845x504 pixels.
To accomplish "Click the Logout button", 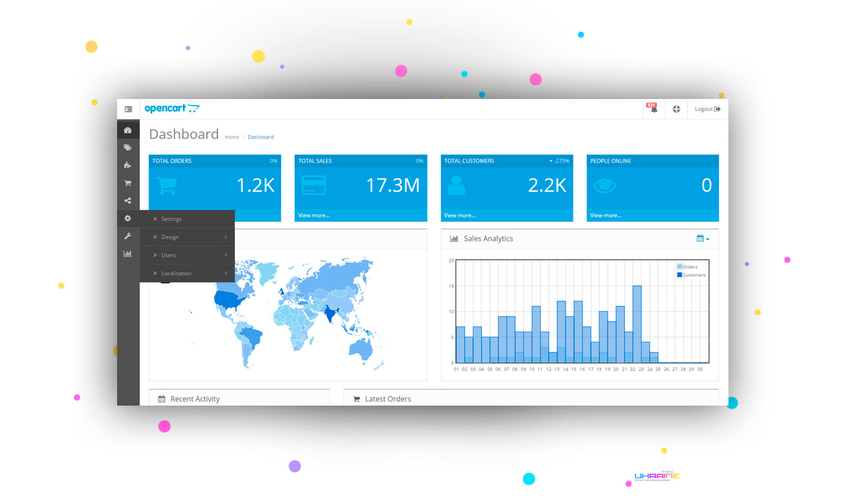I will (707, 109).
